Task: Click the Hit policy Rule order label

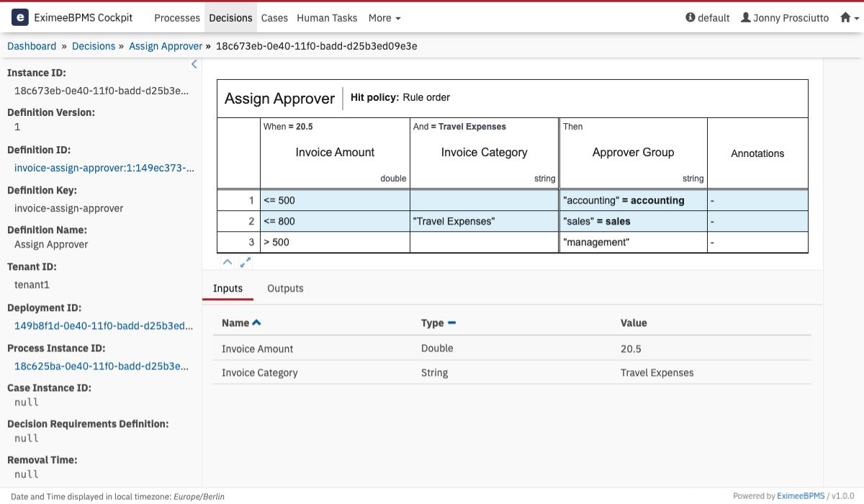Action: coord(400,97)
